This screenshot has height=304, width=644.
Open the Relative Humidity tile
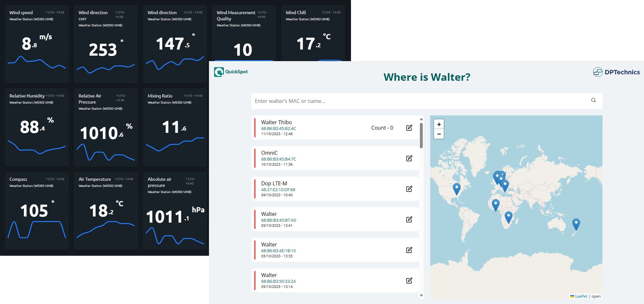tap(37, 127)
